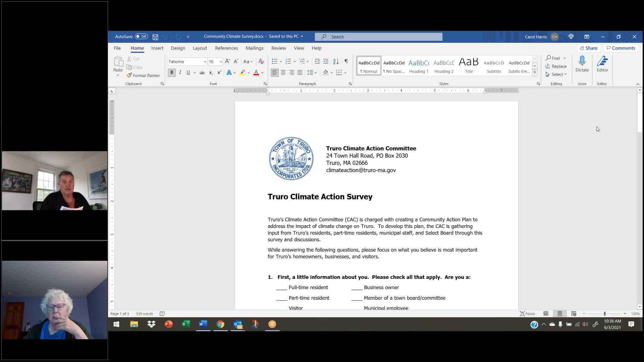The image size is (644, 362).
Task: Click the center alignment icon
Action: 283,73
